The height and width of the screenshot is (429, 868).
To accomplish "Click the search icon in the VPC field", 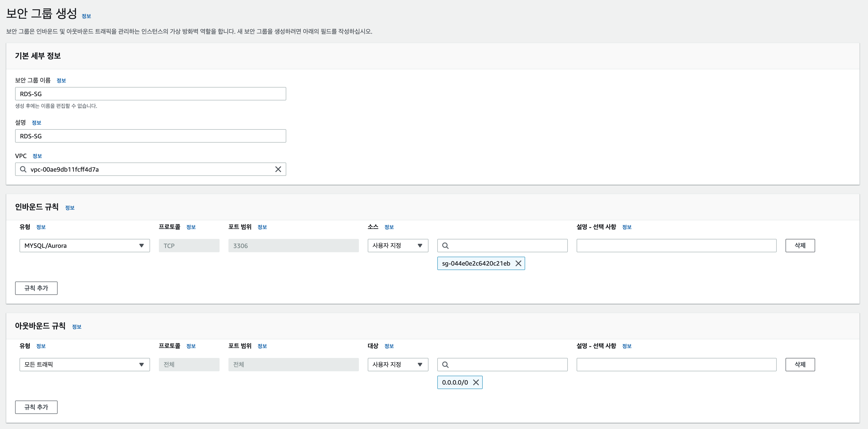I will pyautogui.click(x=23, y=169).
